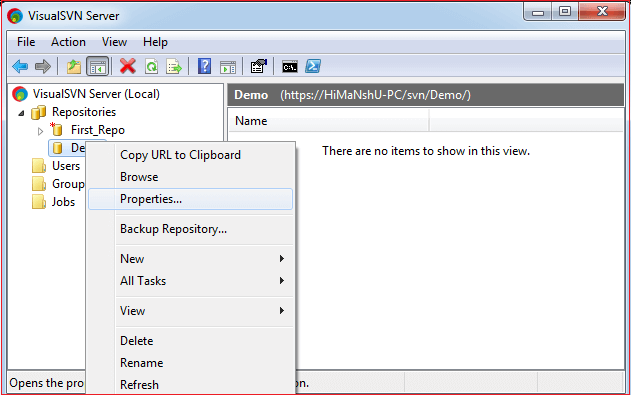Viewport: 631px width, 395px height.
Task: Open the View menu in menu bar
Action: (x=114, y=42)
